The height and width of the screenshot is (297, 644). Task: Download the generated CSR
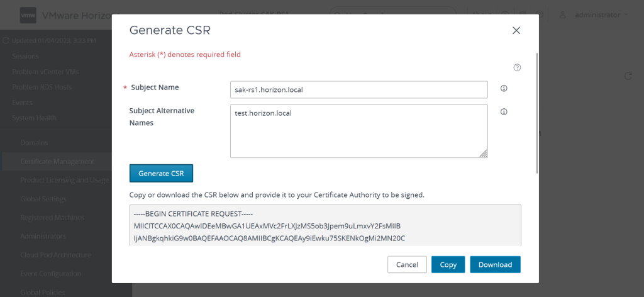click(x=495, y=264)
